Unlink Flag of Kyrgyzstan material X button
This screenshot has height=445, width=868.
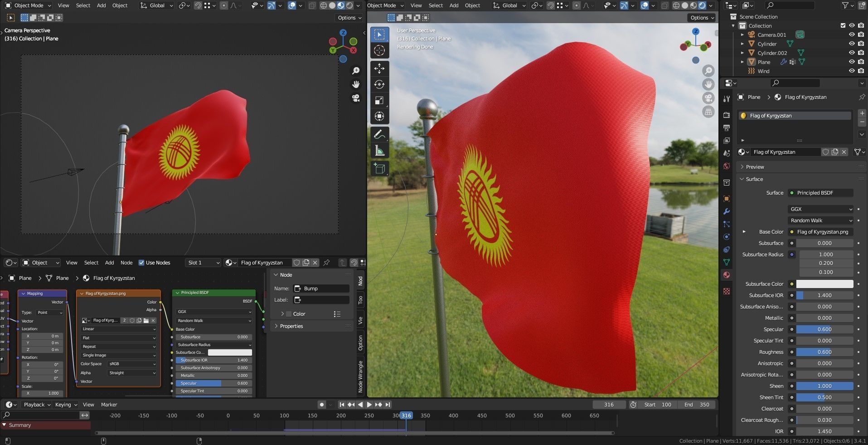[844, 152]
